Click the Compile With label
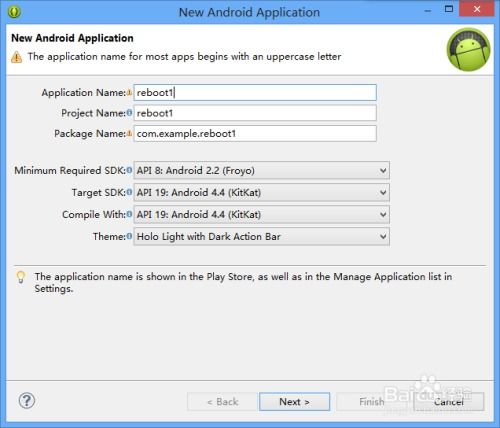500x428 pixels. pyautogui.click(x=94, y=214)
